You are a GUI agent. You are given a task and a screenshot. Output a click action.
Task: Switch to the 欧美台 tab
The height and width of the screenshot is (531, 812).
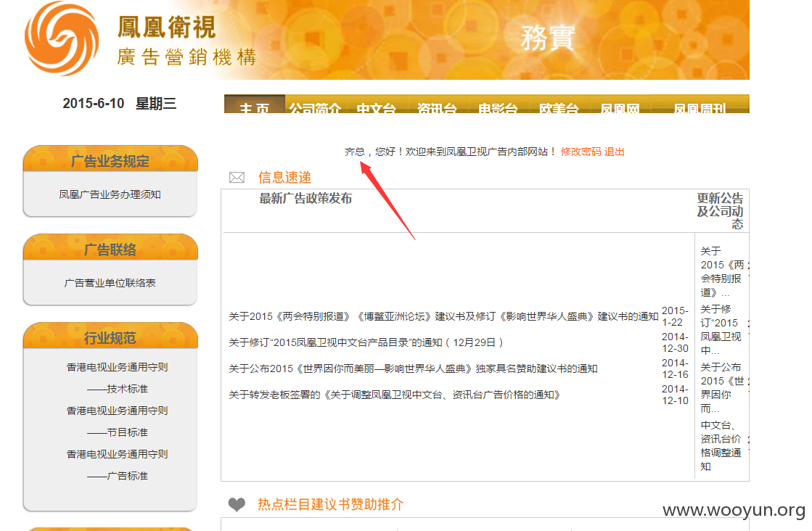(559, 104)
